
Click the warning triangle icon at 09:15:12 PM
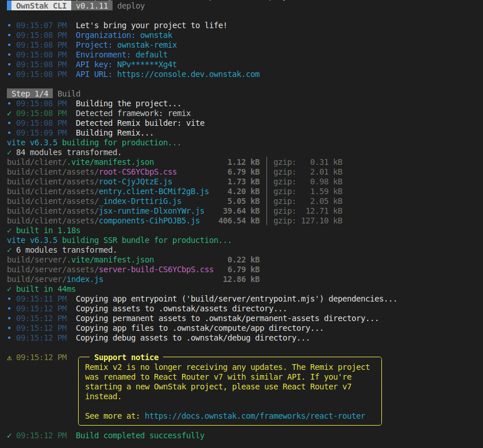tap(9, 358)
